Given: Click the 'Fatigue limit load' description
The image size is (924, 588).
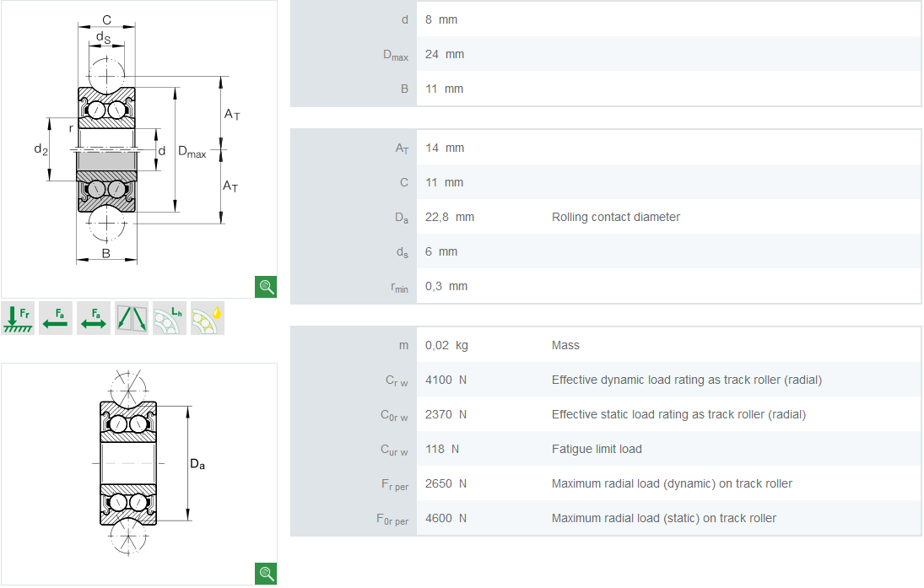Looking at the screenshot, I should coord(597,449).
